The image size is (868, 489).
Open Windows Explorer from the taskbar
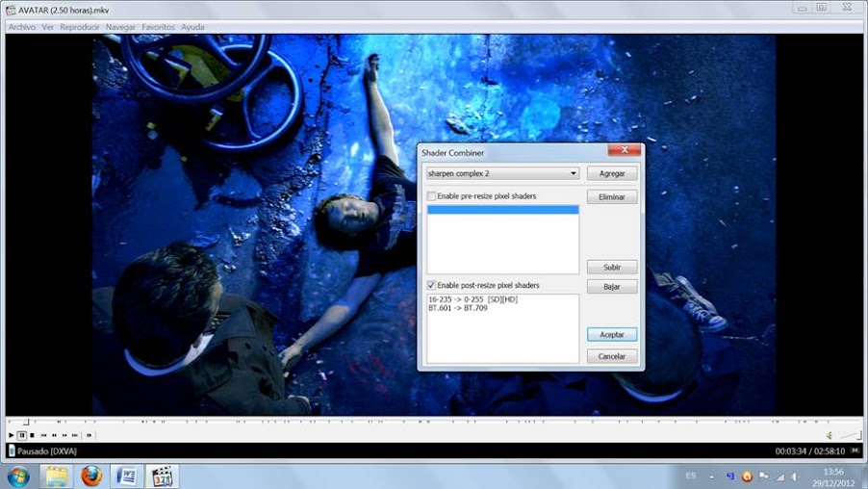coord(57,476)
